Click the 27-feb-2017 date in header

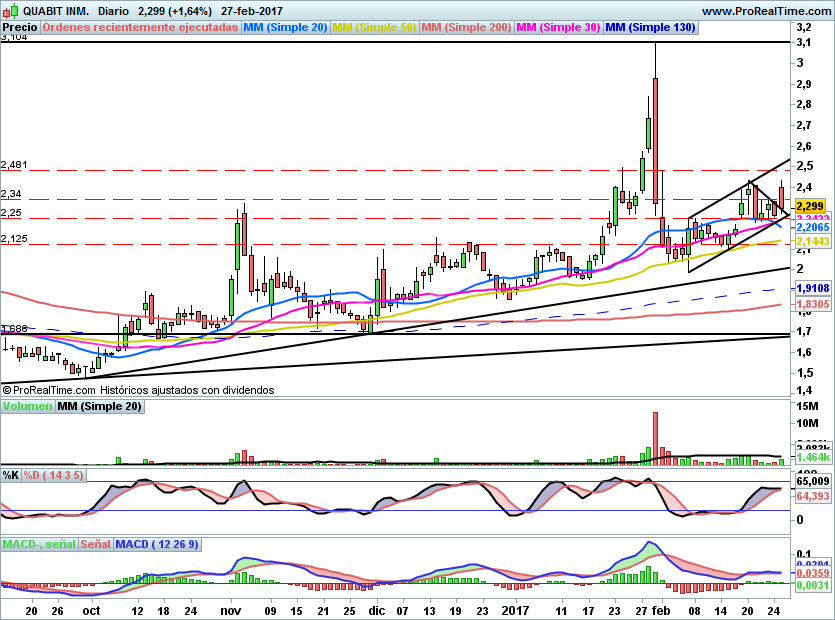pos(252,11)
